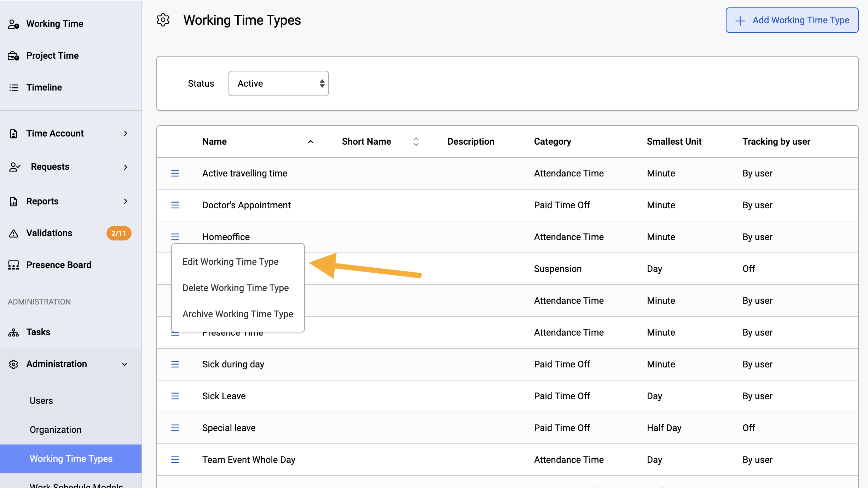Click Active travelling time name cell

click(x=245, y=173)
